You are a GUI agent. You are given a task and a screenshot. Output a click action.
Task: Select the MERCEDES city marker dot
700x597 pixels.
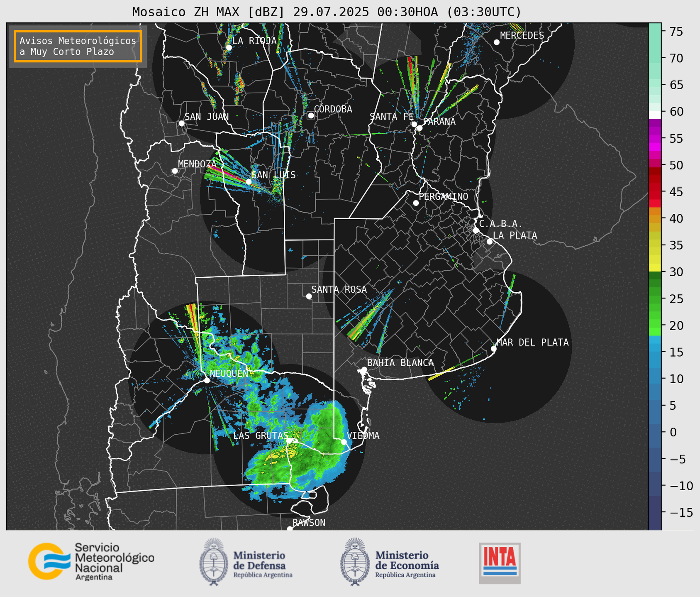497,42
